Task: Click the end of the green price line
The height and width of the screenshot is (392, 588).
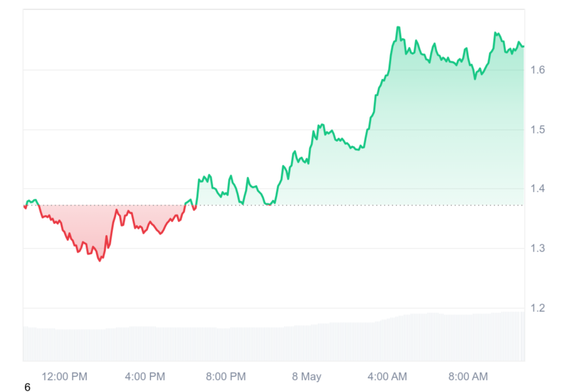Action: (523, 46)
